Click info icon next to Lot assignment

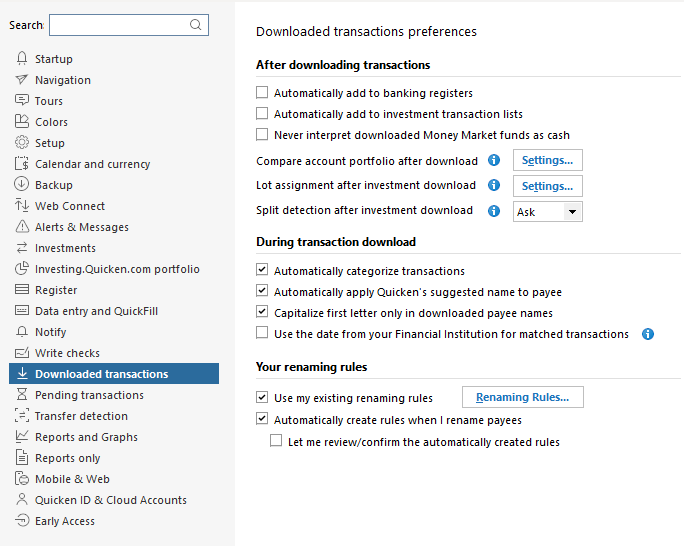494,186
